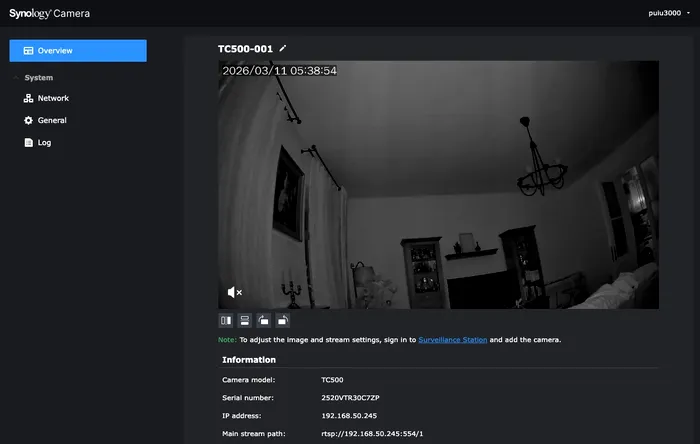Viewport: 700px width, 444px height.
Task: Open the Surveillance Station link
Action: pos(452,340)
